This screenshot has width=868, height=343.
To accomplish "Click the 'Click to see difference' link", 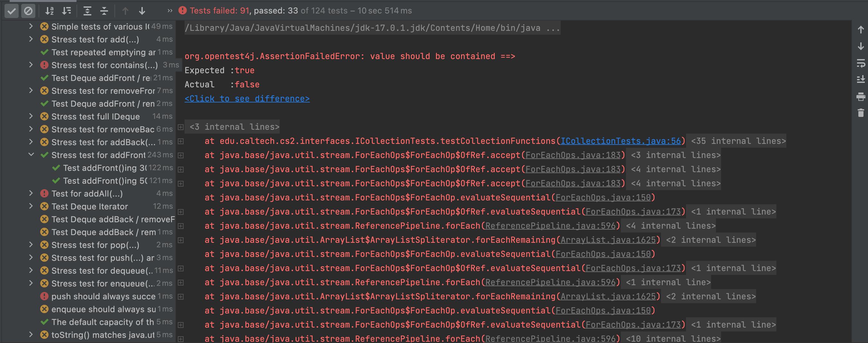I will coord(247,99).
